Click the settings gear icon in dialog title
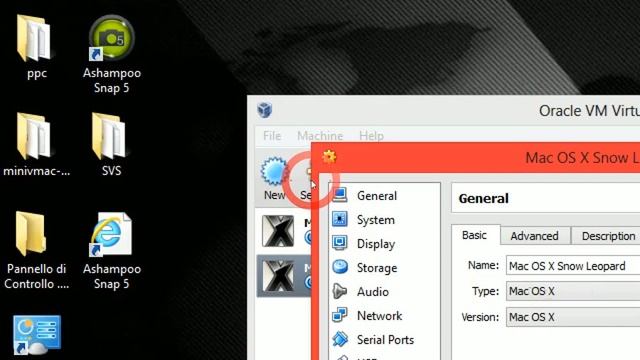 coord(329,157)
